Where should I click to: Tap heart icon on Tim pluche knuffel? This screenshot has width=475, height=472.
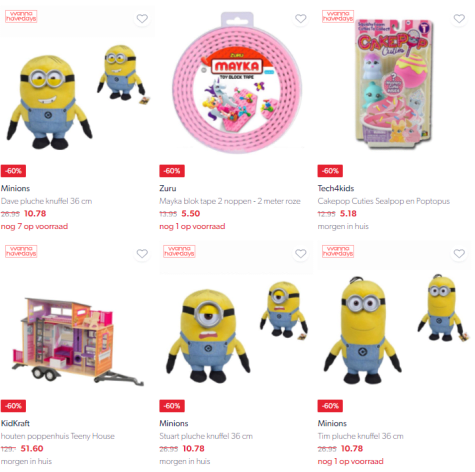point(459,254)
